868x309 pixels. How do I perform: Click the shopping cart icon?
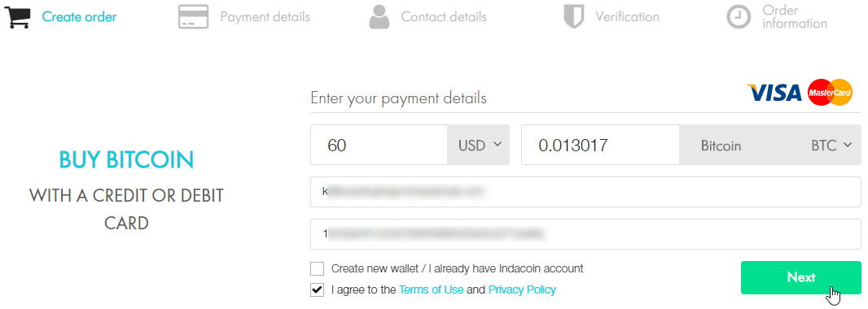(17, 17)
